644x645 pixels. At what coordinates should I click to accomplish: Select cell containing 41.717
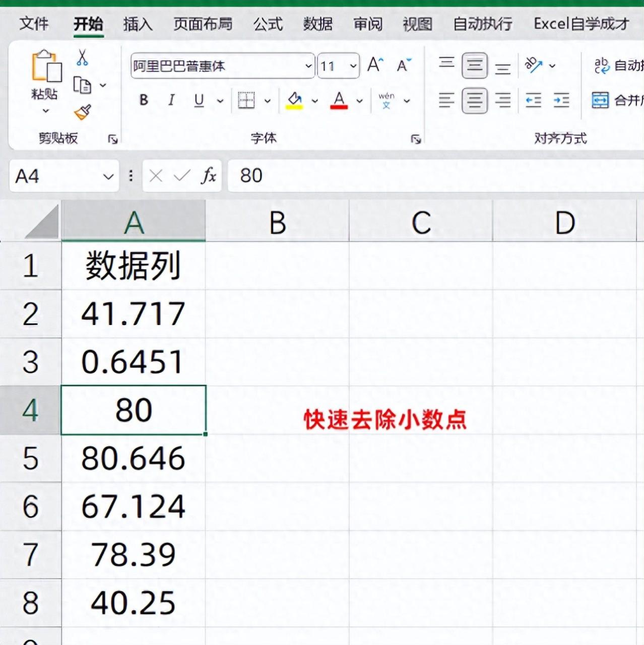[x=134, y=313]
